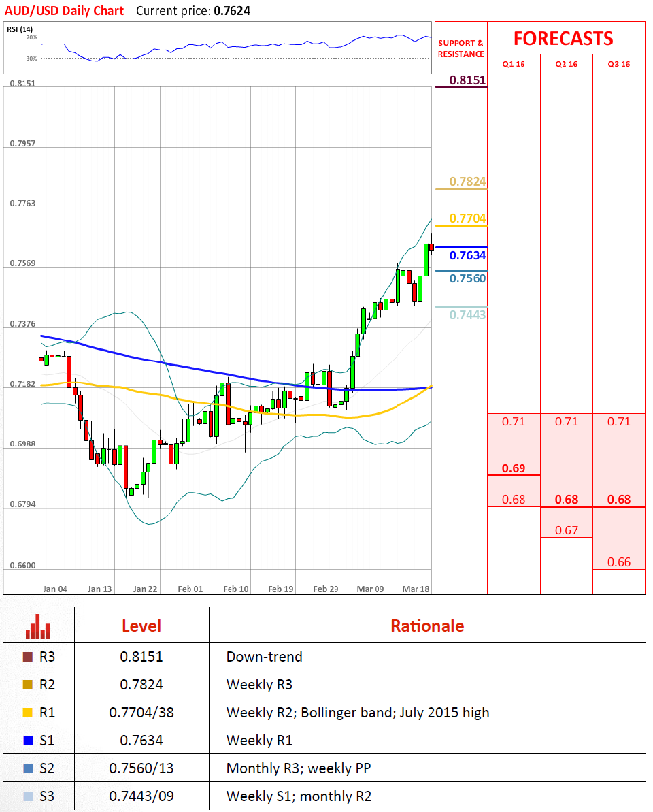Image resolution: width=653 pixels, height=812 pixels.
Task: Click the 'Weekly R3' rationale
Action: (x=259, y=685)
